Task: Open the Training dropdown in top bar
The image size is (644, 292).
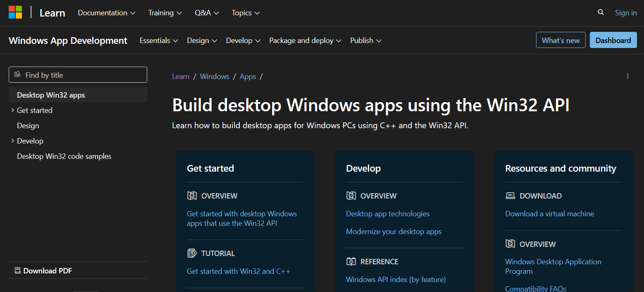Action: click(x=165, y=13)
